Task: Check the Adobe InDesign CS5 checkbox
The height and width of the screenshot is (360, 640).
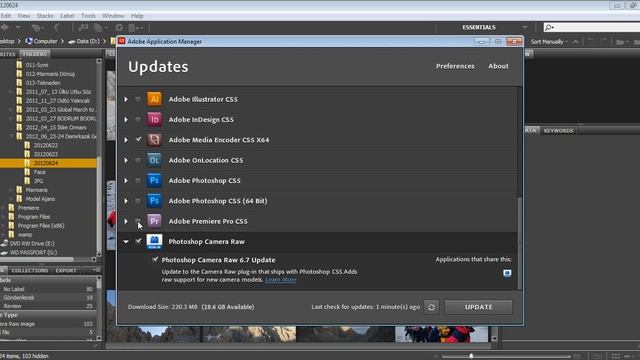Action: point(138,119)
